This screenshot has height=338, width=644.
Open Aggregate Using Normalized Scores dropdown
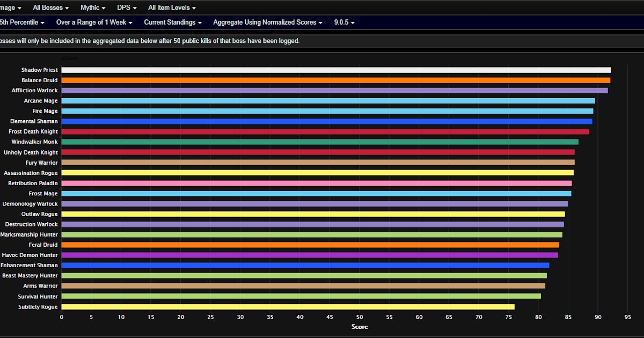pyautogui.click(x=268, y=23)
